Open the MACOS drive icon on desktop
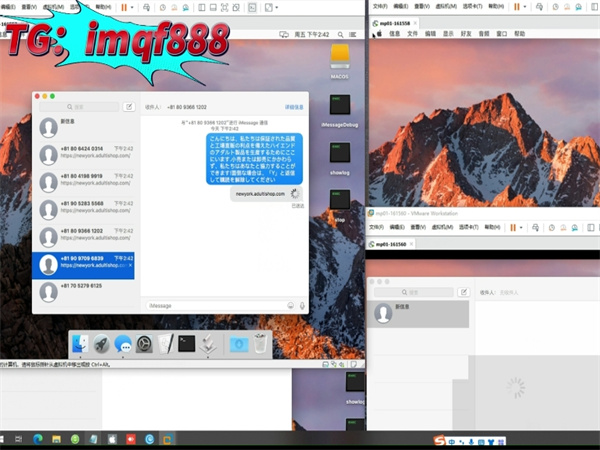 (x=340, y=56)
